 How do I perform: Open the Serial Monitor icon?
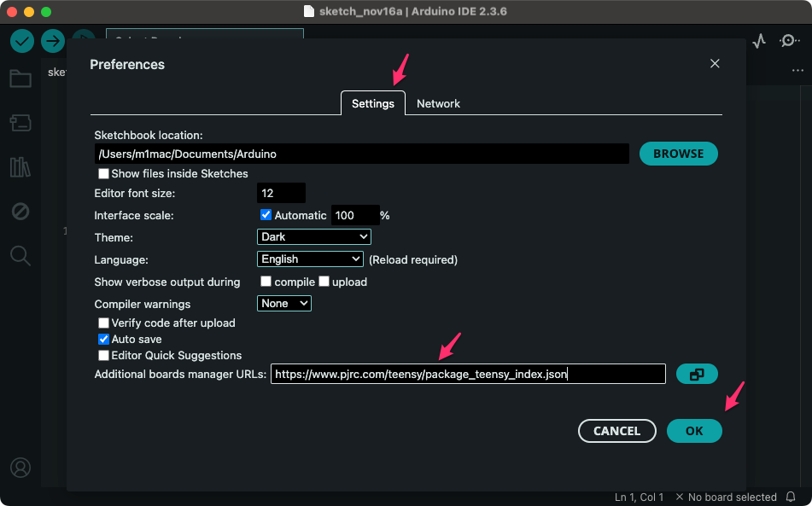pyautogui.click(x=791, y=41)
